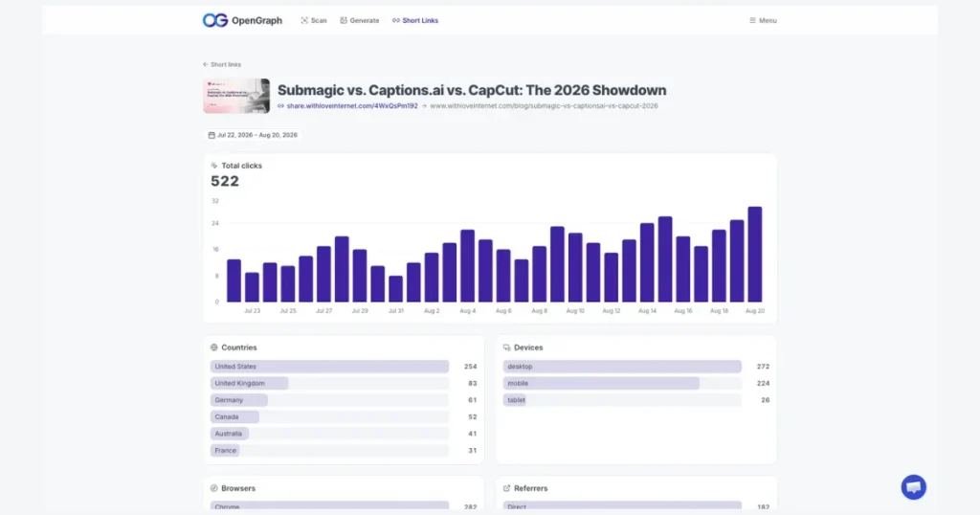Screen dimensions: 980x515
Task: Open the share.withloveinternet.com short link
Action: pyautogui.click(x=352, y=106)
